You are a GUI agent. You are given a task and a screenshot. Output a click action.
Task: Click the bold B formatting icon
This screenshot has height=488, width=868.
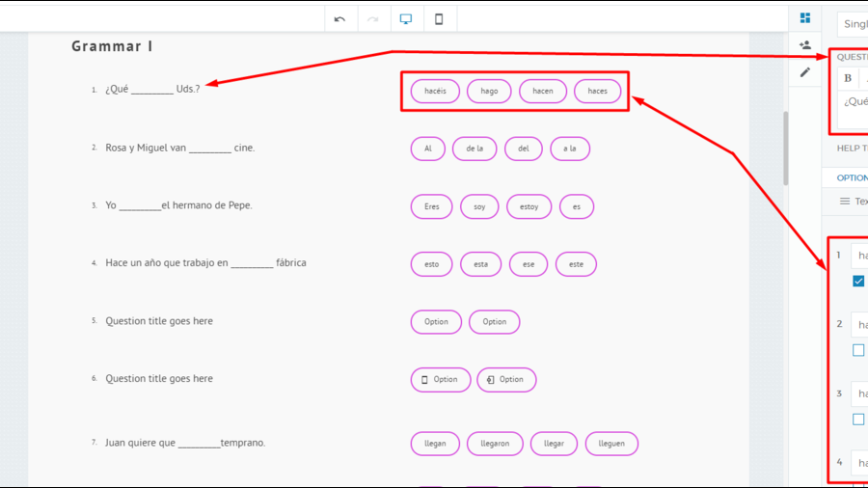coord(848,78)
